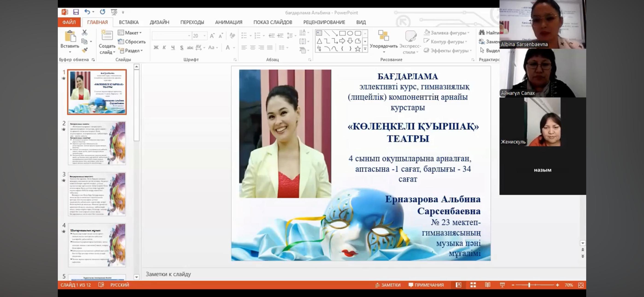Switch to the ДИЗАЙН tab
The width and height of the screenshot is (644, 297).
[159, 22]
